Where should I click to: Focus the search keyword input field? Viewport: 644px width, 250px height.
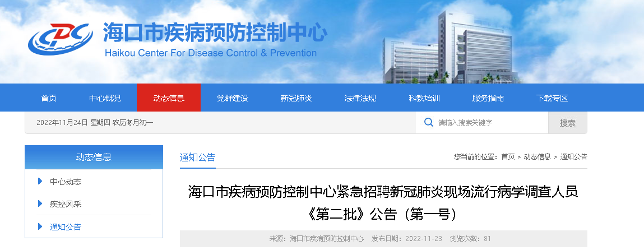pyautogui.click(x=488, y=123)
